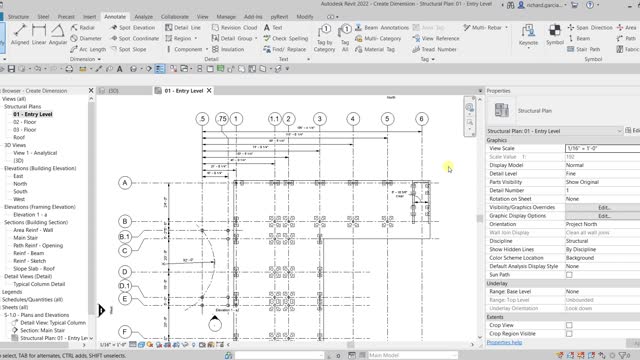
Task: Click Tag by Category
Action: pyautogui.click(x=324, y=38)
